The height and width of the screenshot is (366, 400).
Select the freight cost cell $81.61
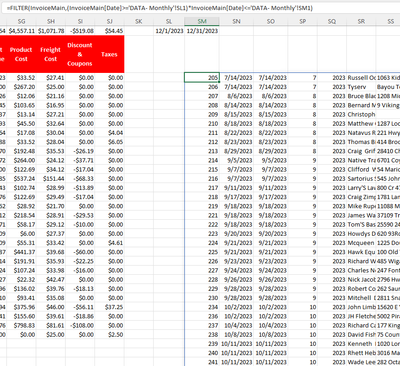point(51,325)
